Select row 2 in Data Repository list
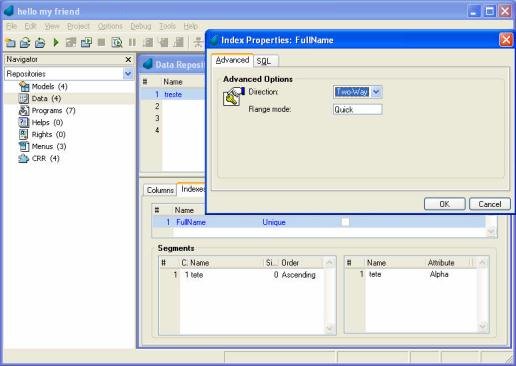The width and height of the screenshot is (516, 366). coord(173,106)
